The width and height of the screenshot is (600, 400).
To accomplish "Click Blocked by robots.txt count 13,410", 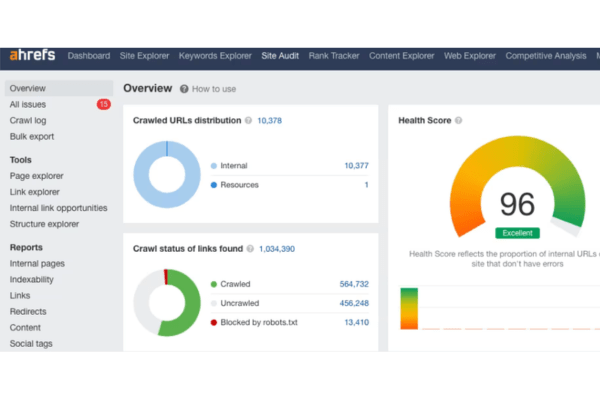I will coord(357,323).
